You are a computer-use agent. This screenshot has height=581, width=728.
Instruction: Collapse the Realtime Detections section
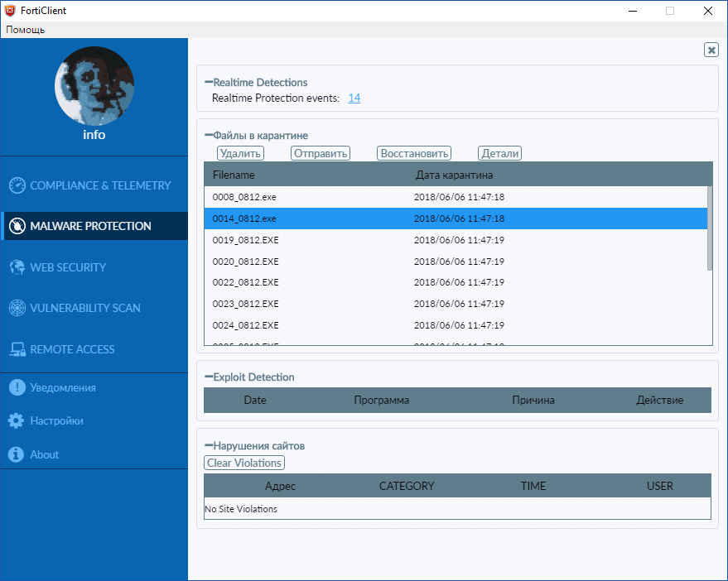[209, 82]
